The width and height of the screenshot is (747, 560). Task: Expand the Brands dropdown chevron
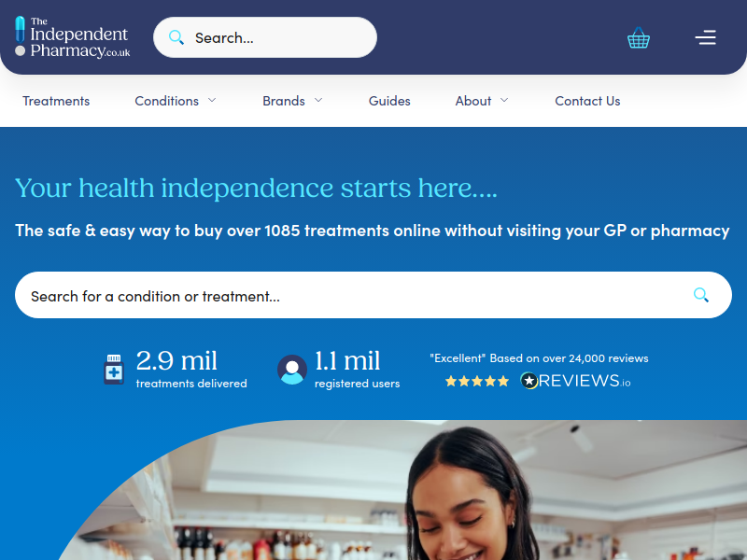coord(318,100)
